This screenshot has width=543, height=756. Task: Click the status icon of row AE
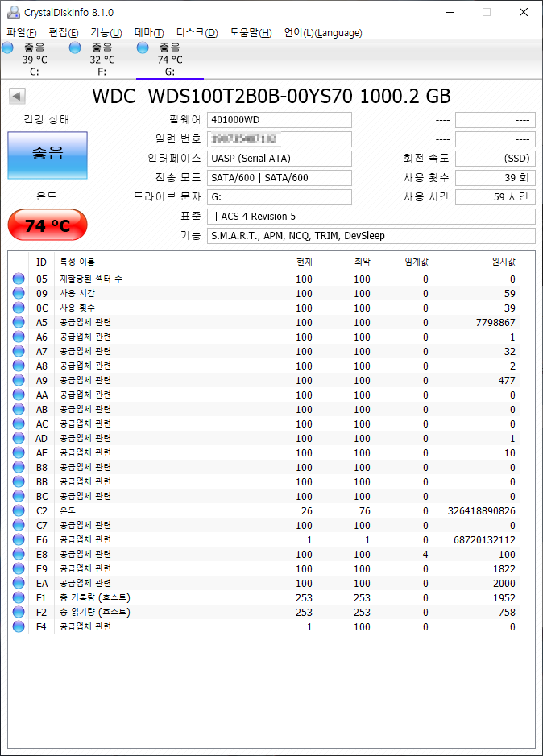(19, 452)
